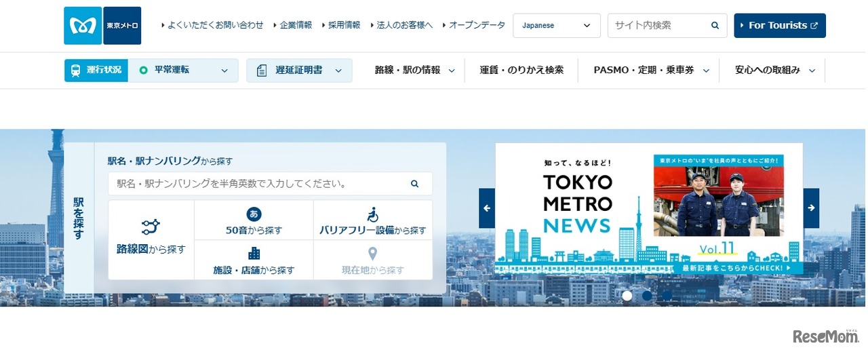The width and height of the screenshot is (868, 352).
Task: Click the あ icon for 50音から探す
Action: pos(254,214)
